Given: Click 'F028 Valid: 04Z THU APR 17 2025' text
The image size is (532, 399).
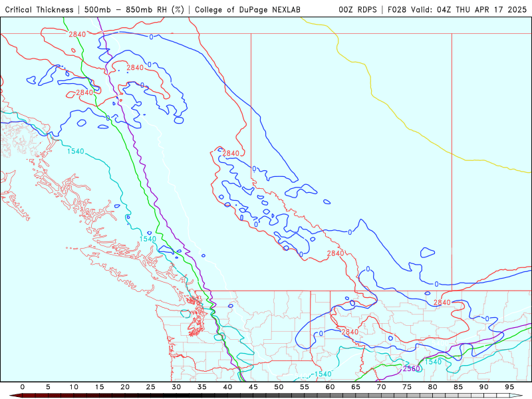Looking at the screenshot, I should click(x=457, y=9).
